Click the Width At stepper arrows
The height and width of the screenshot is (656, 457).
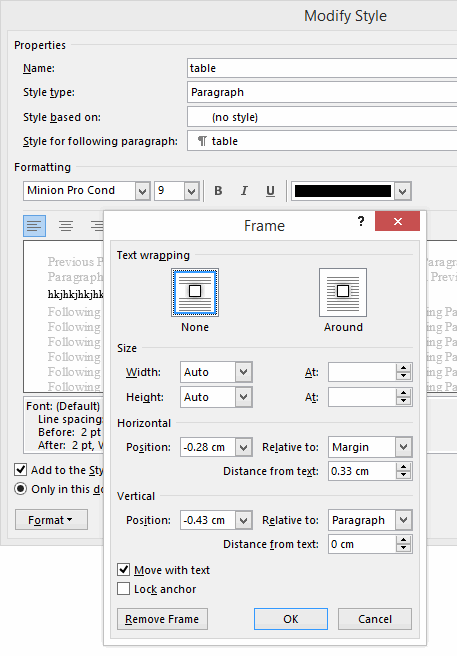[403, 372]
